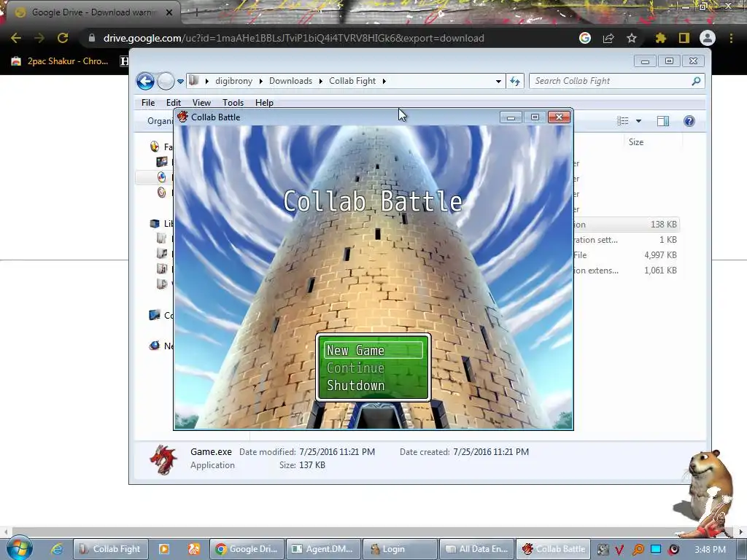Open Chrome three-dot menu
This screenshot has width=747, height=560.
[x=731, y=38]
